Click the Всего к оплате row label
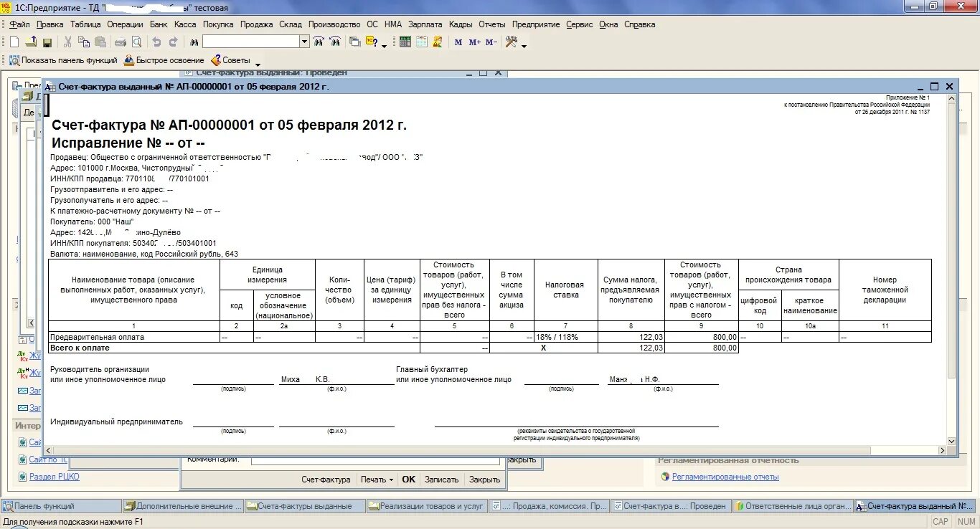Viewport: 980px width, 529px height. tap(80, 348)
